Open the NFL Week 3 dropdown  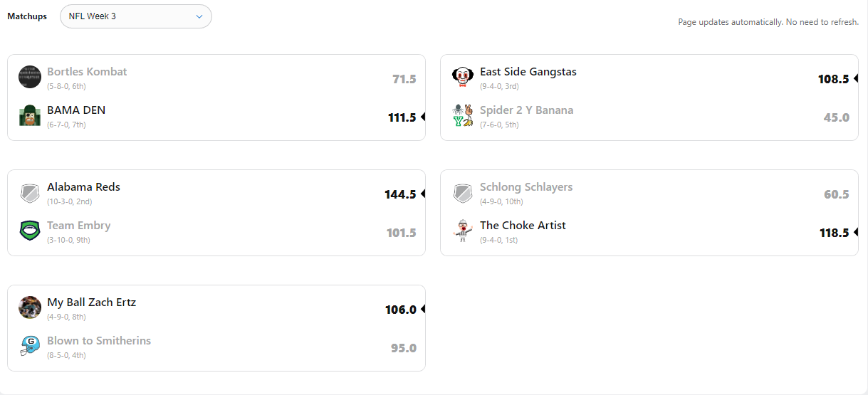135,16
